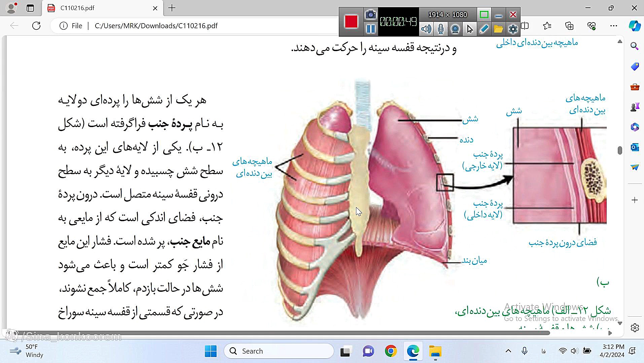Show hidden system tray icons
The image size is (644, 363).
508,351
